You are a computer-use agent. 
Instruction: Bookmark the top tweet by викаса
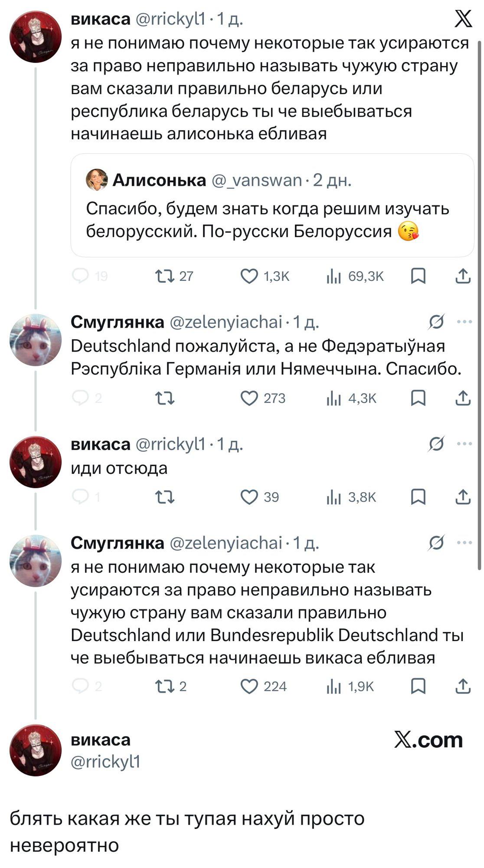coord(418,276)
